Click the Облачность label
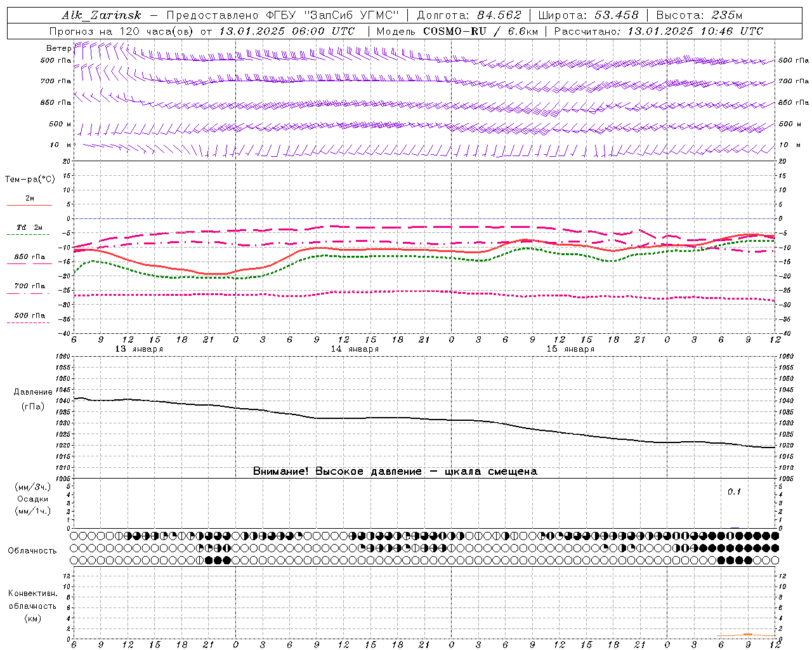This screenshot has height=650, width=812. 32,550
